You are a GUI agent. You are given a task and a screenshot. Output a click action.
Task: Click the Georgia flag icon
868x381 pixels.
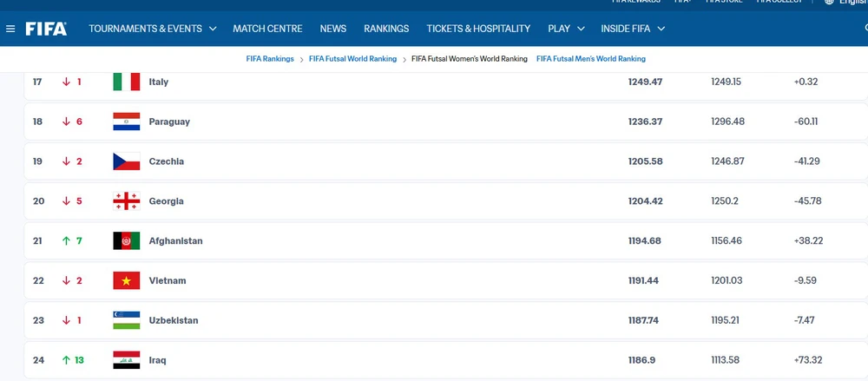coord(126,201)
